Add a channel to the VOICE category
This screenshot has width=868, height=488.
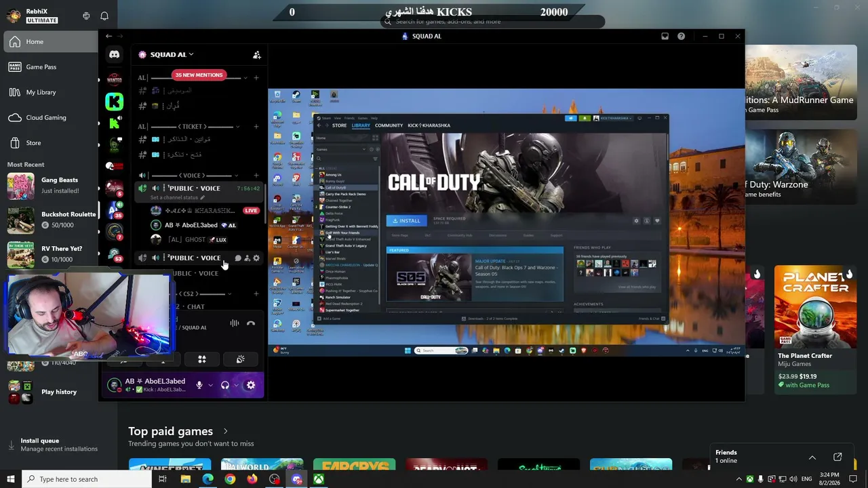coord(256,176)
